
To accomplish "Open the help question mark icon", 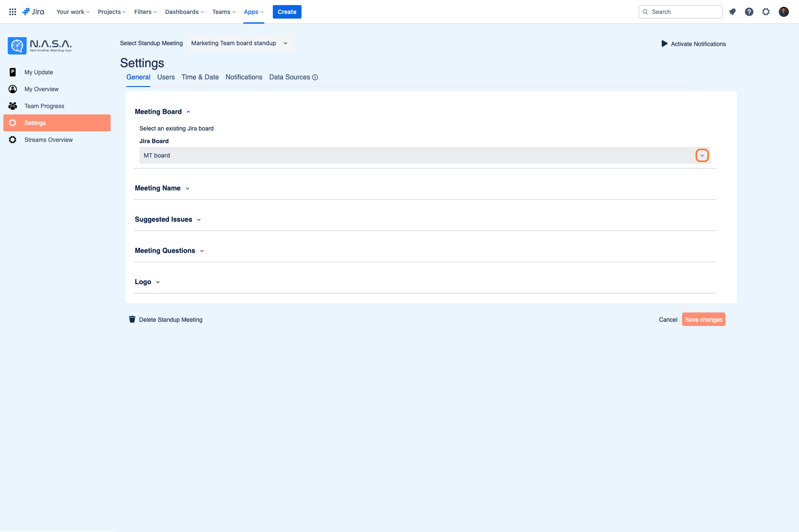I will point(749,12).
